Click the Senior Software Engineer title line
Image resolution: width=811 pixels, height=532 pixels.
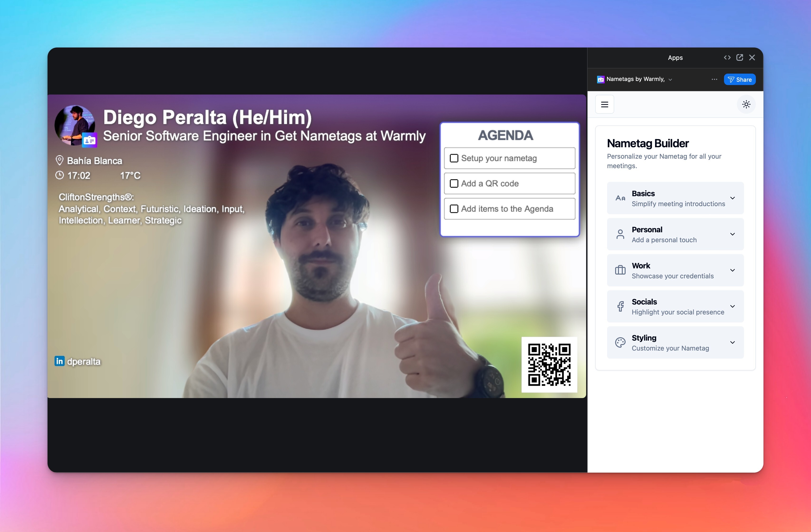(264, 136)
